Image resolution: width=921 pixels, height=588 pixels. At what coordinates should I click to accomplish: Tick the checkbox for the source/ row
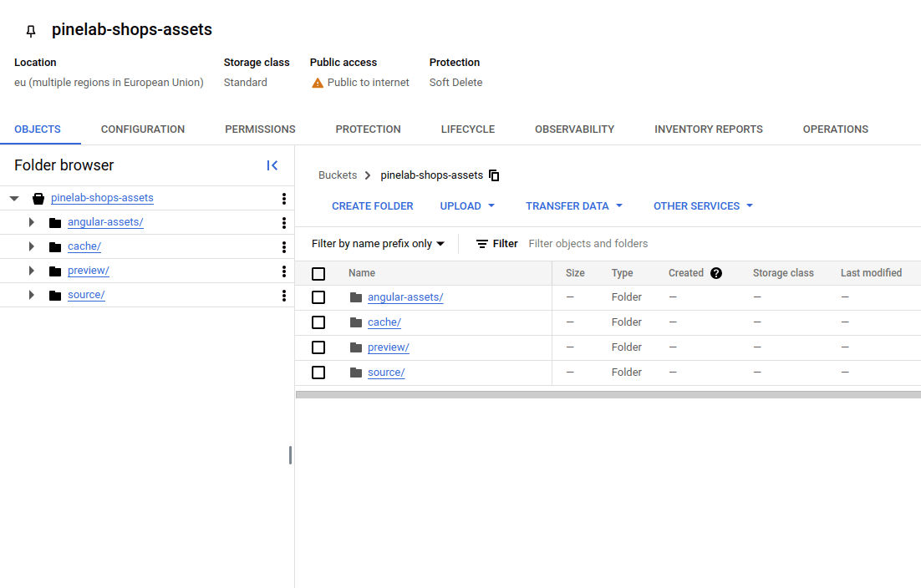click(x=318, y=373)
